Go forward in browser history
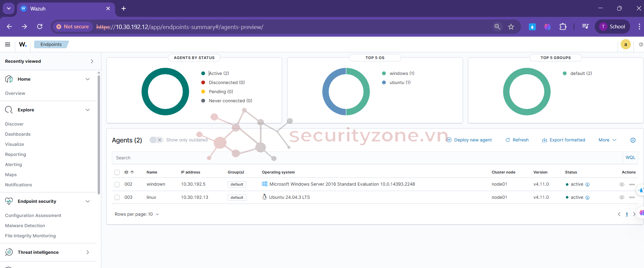This screenshot has width=644, height=268. point(24,27)
